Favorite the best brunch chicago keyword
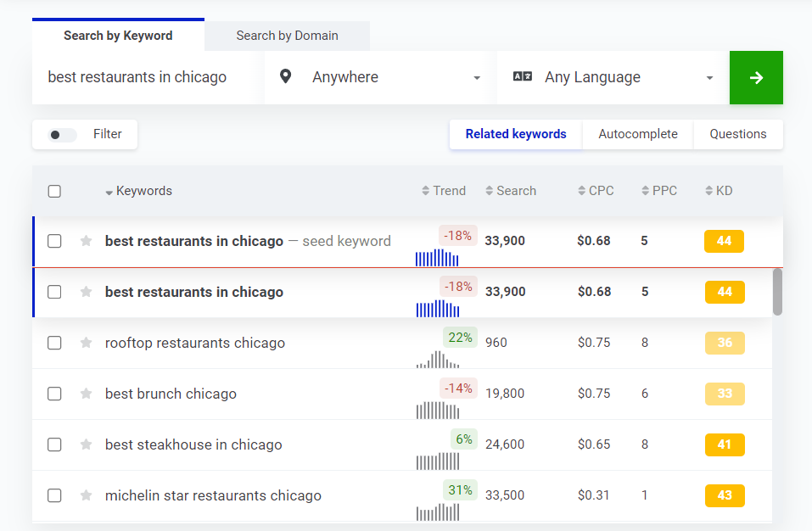The image size is (812, 531). point(85,394)
